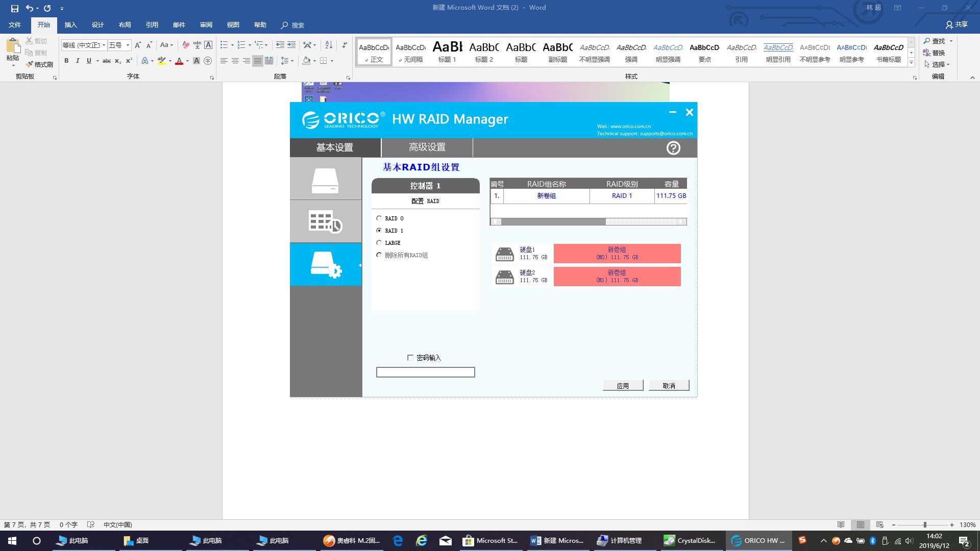Image resolution: width=980 pixels, height=551 pixels.
Task: Click the help question mark icon
Action: (x=673, y=148)
